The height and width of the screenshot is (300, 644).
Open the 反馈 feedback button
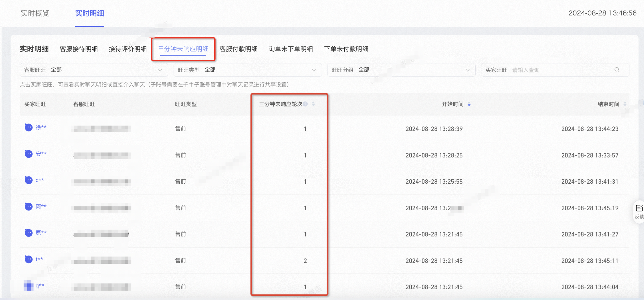(x=639, y=211)
